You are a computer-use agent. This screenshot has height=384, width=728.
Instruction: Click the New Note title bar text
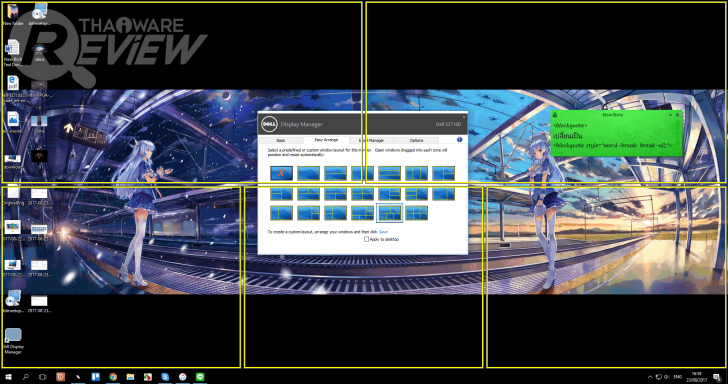coord(612,115)
